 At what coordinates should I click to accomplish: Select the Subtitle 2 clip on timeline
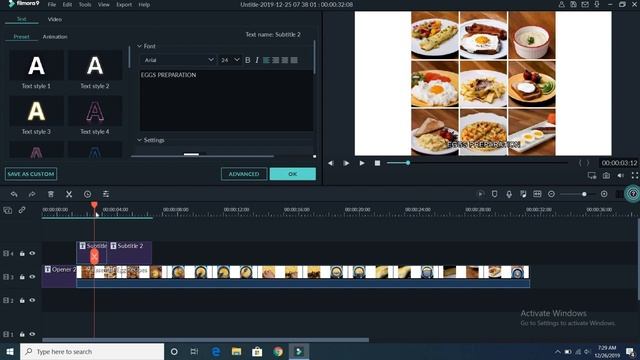(x=130, y=253)
